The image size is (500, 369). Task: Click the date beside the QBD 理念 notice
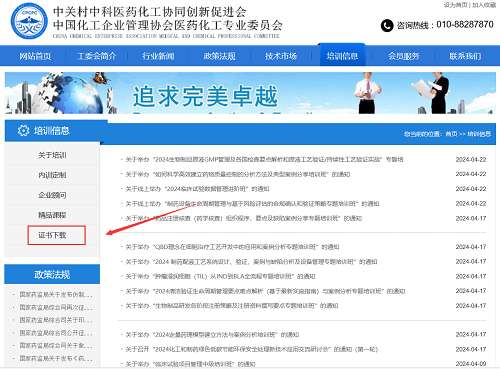point(471,247)
